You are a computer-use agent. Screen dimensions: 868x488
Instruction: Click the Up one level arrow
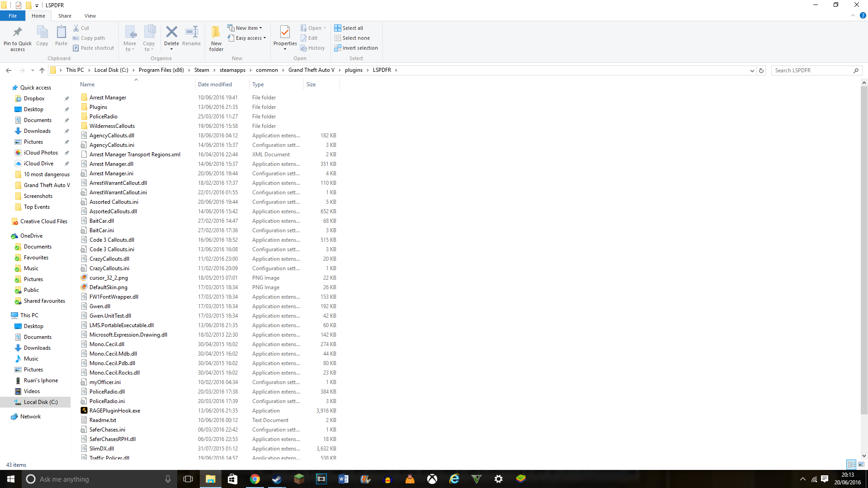coord(42,70)
